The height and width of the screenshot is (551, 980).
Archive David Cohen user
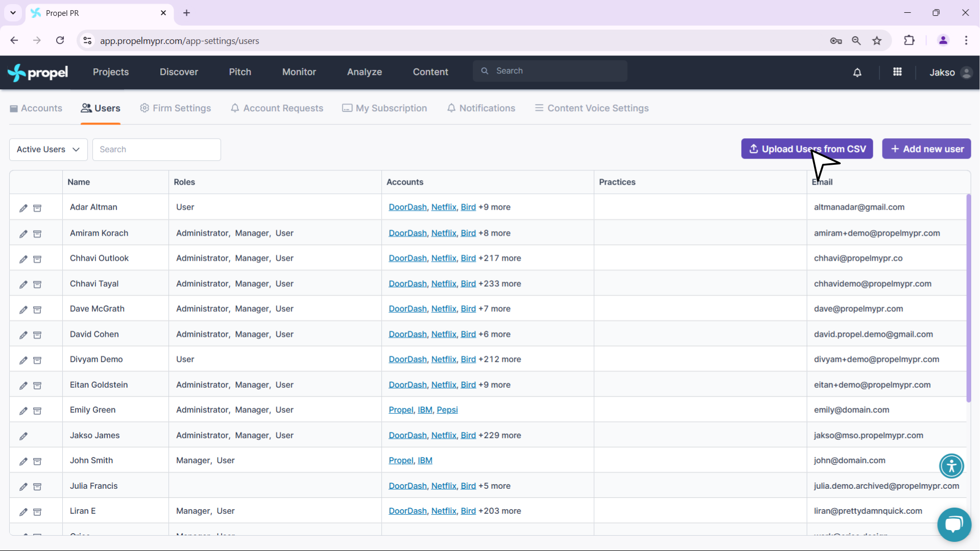[37, 335]
